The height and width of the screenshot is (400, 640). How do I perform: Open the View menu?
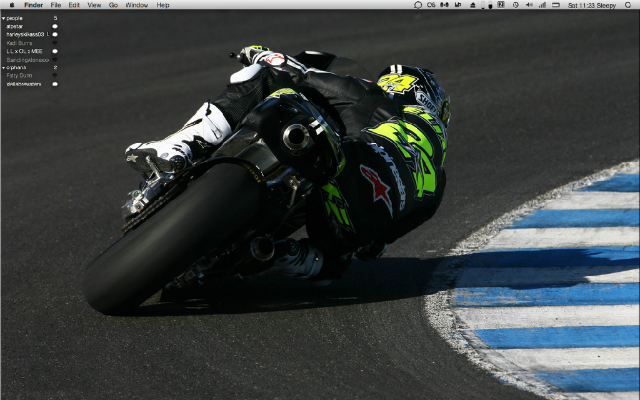[94, 5]
